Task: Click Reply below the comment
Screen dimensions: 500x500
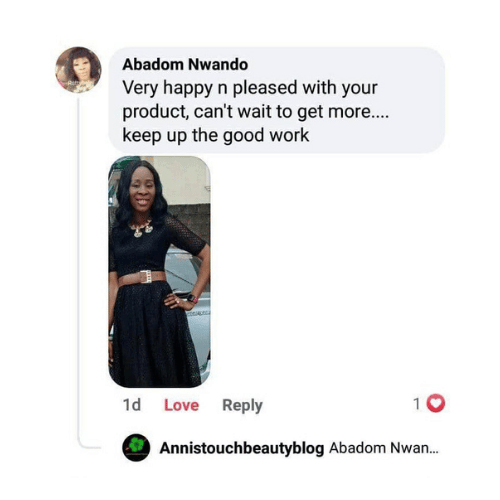Action: point(242,406)
